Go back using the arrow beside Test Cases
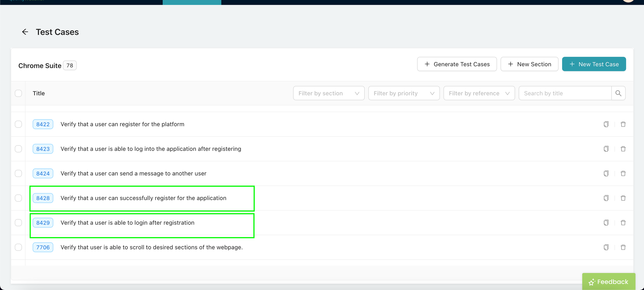Image resolution: width=644 pixels, height=290 pixels. pyautogui.click(x=25, y=32)
